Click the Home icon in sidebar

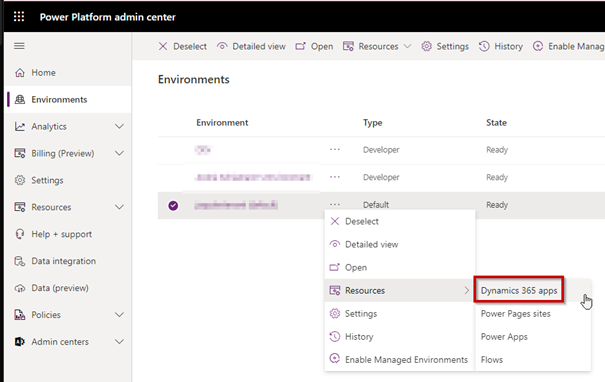coord(20,73)
